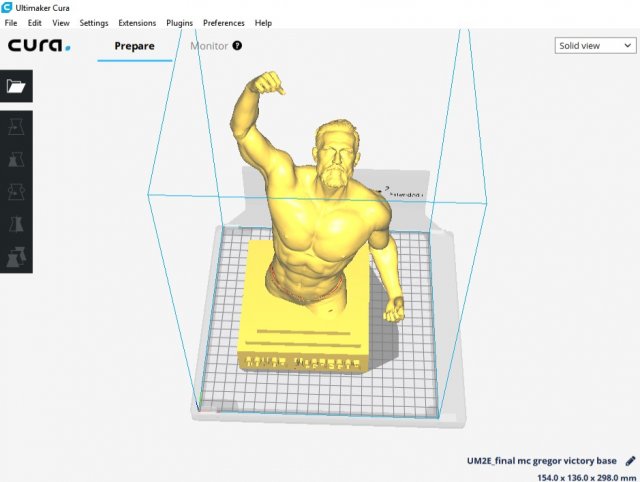Image resolution: width=640 pixels, height=482 pixels.
Task: Open the View menu
Action: tap(61, 23)
